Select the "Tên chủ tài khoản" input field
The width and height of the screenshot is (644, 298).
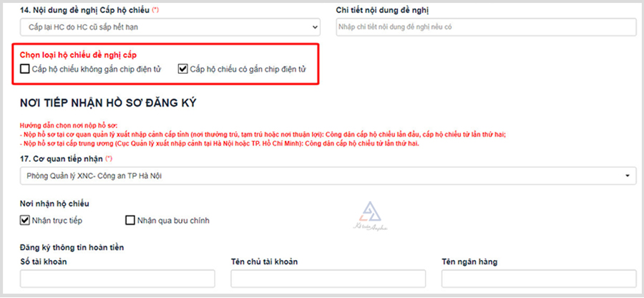328,279
